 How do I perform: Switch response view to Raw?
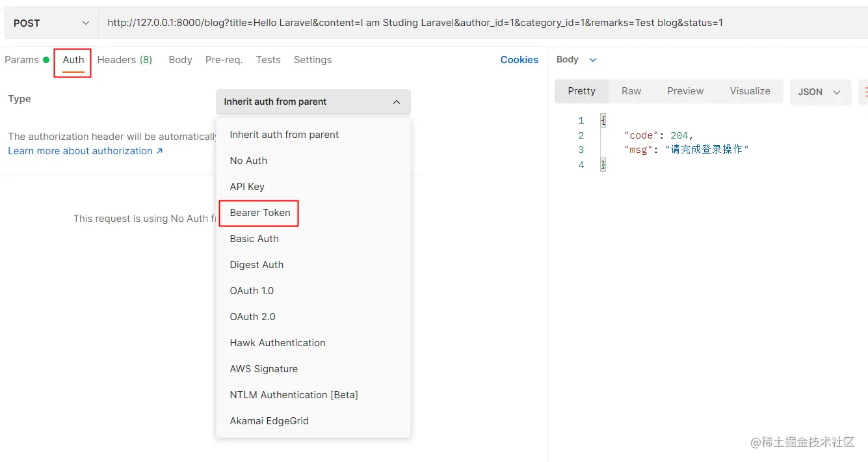coord(631,91)
